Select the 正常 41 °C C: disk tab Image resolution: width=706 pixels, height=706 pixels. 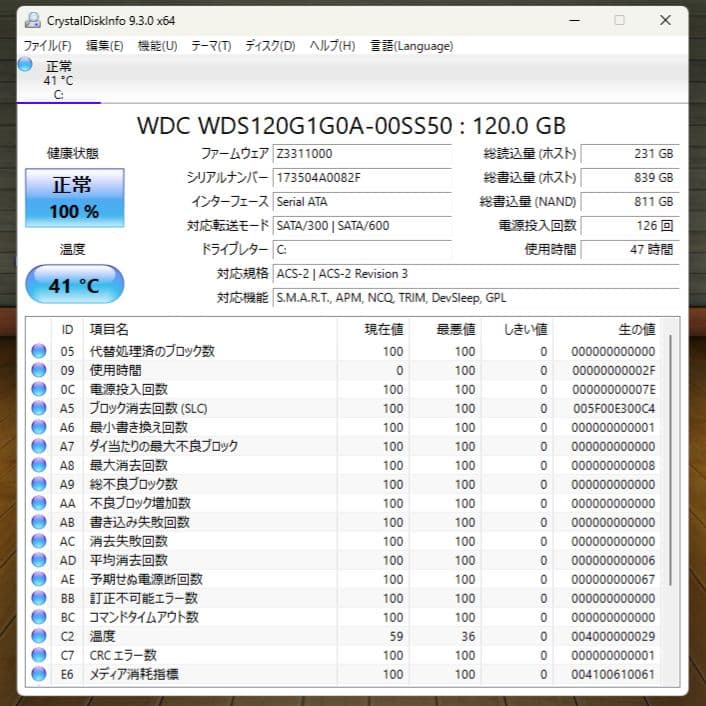click(x=59, y=80)
